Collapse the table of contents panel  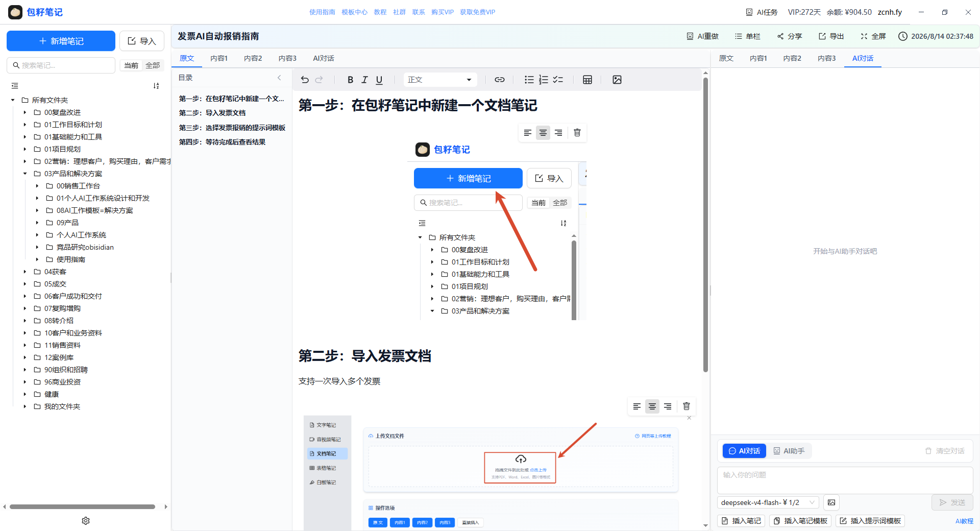pyautogui.click(x=279, y=78)
